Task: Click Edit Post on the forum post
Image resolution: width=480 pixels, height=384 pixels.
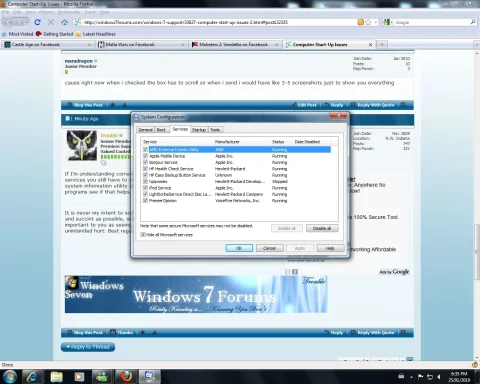Action: coord(304,105)
